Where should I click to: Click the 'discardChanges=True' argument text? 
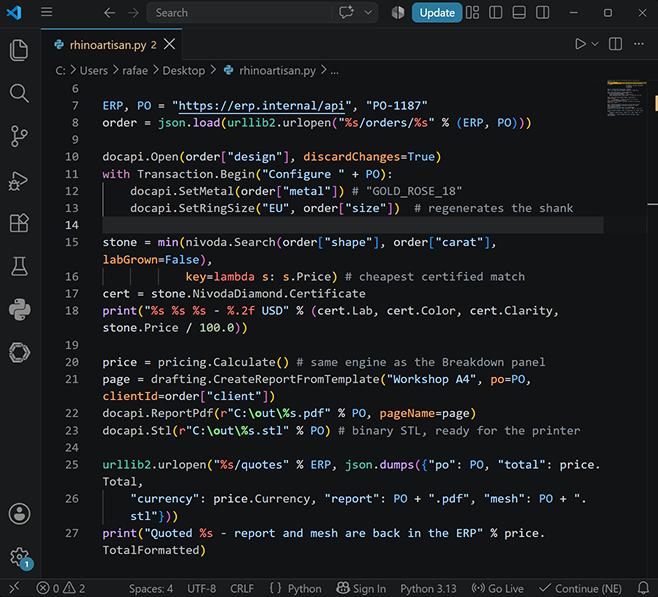point(369,157)
